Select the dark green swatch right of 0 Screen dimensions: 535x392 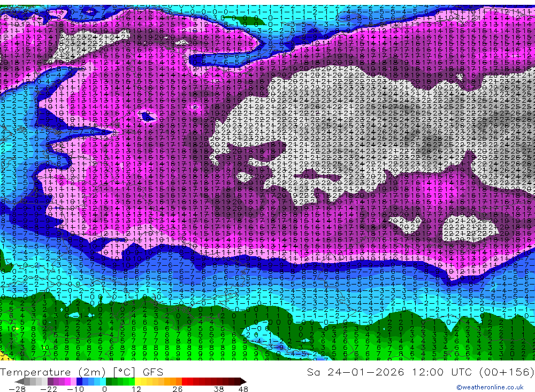tap(109, 382)
